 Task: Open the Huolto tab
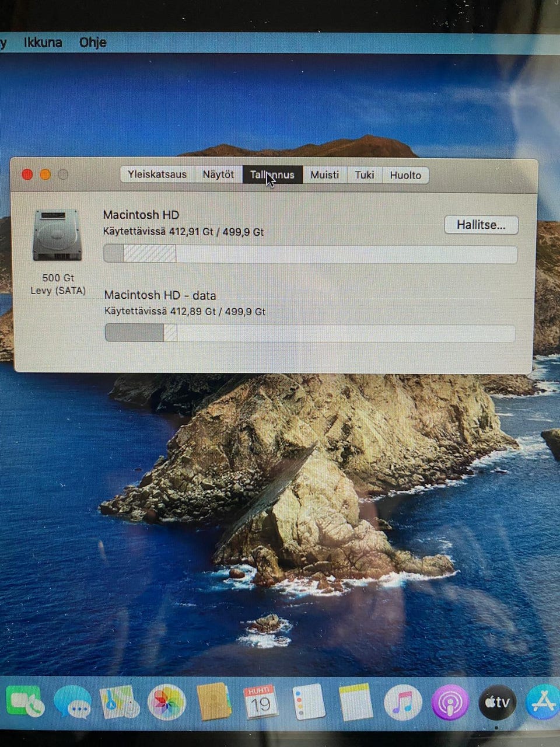tap(405, 176)
